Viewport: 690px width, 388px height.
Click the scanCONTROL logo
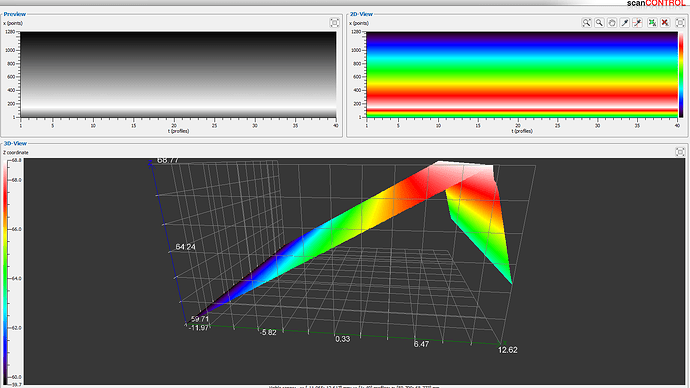coord(656,3)
